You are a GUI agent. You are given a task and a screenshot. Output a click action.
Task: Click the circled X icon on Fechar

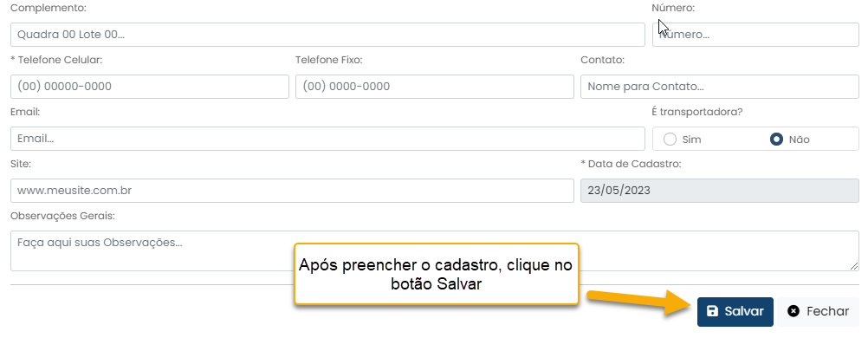tap(794, 311)
